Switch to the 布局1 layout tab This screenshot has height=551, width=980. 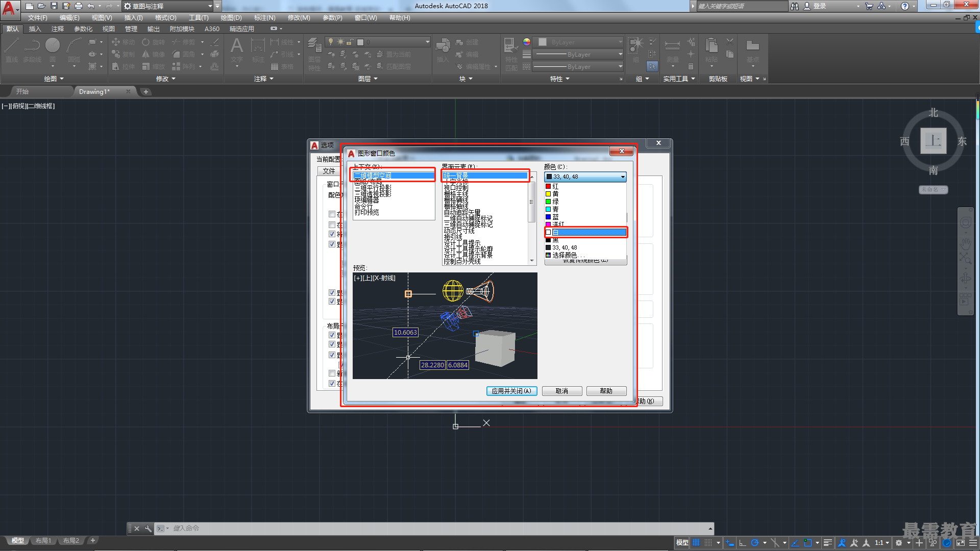pos(43,541)
